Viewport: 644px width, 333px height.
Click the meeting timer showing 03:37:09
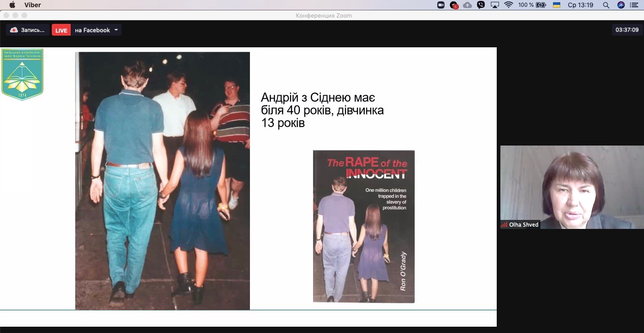tap(627, 30)
